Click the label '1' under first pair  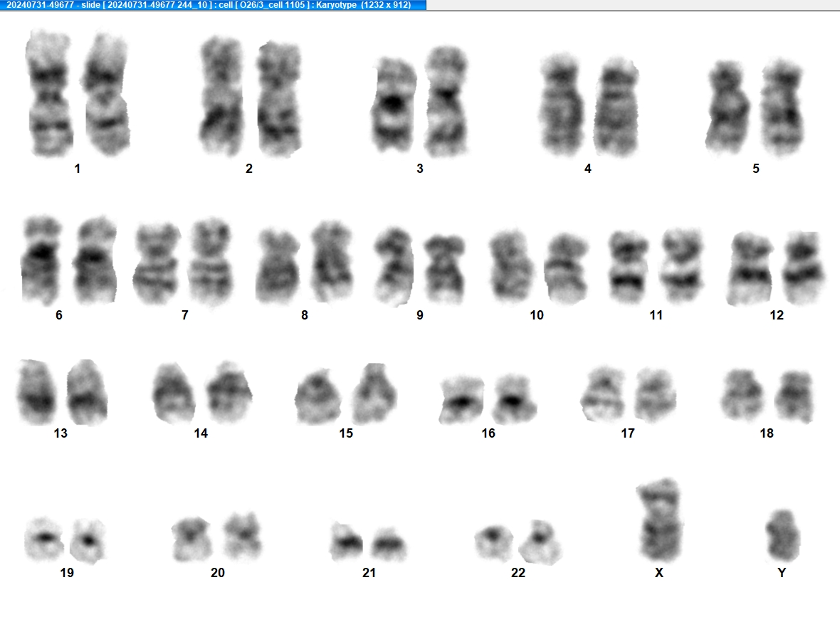point(78,169)
